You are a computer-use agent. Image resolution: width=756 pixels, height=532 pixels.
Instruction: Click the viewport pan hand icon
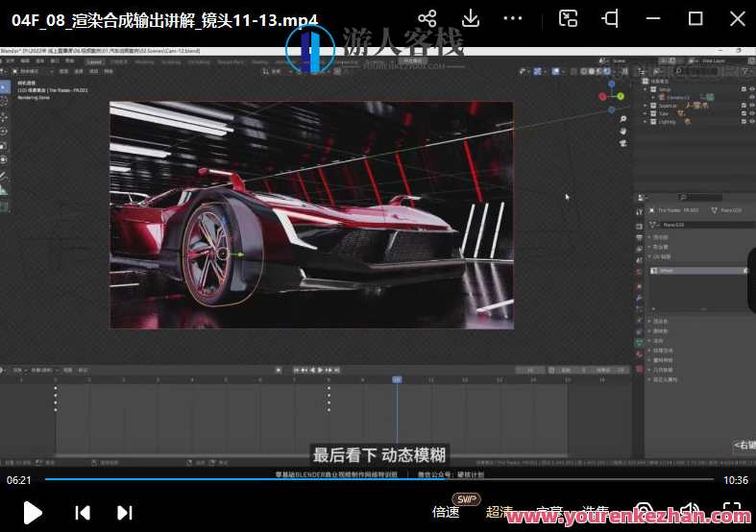(x=622, y=131)
